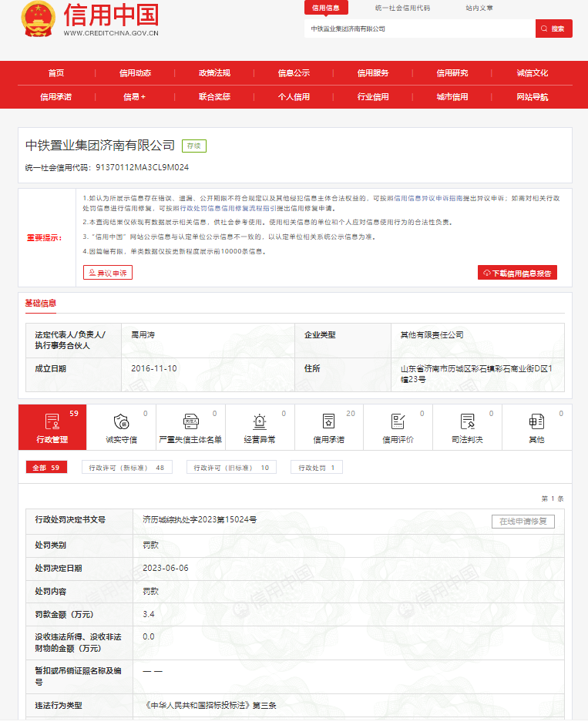Screen dimensions: 588x725
Task: Click penalty document number 济历城综执处字2023第15024号
Action: coord(200,520)
